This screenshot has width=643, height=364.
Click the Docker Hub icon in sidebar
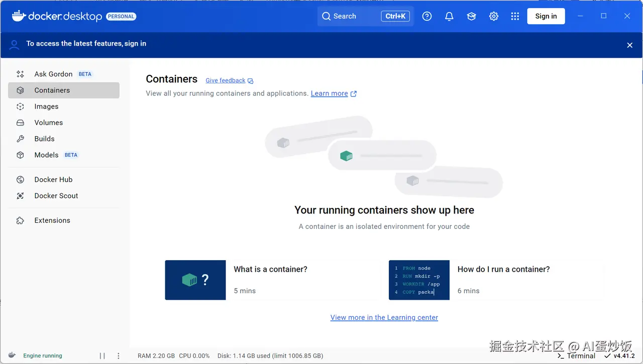click(20, 180)
